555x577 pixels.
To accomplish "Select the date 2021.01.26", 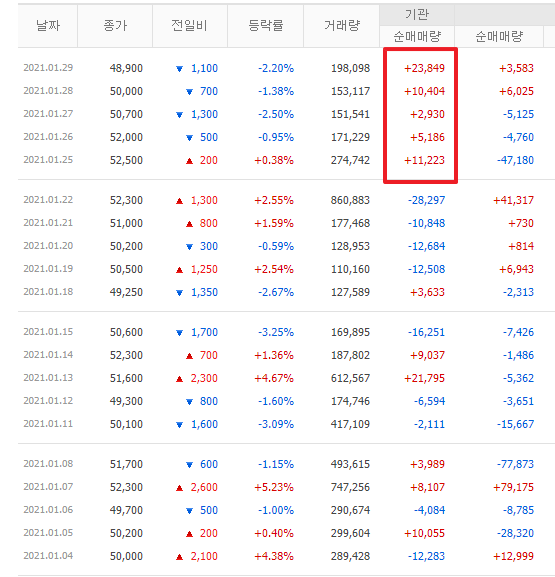I will click(48, 137).
